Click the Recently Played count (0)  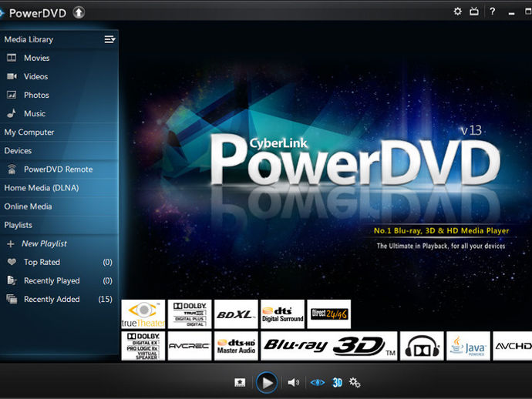coord(107,280)
